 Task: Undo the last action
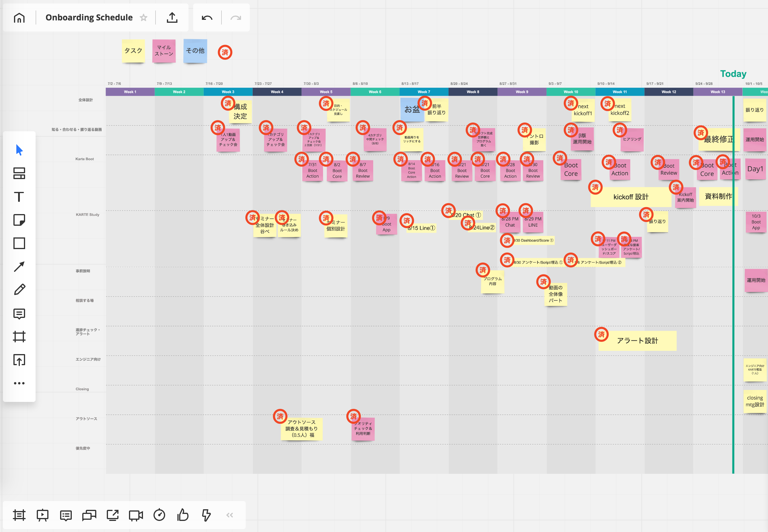click(207, 18)
